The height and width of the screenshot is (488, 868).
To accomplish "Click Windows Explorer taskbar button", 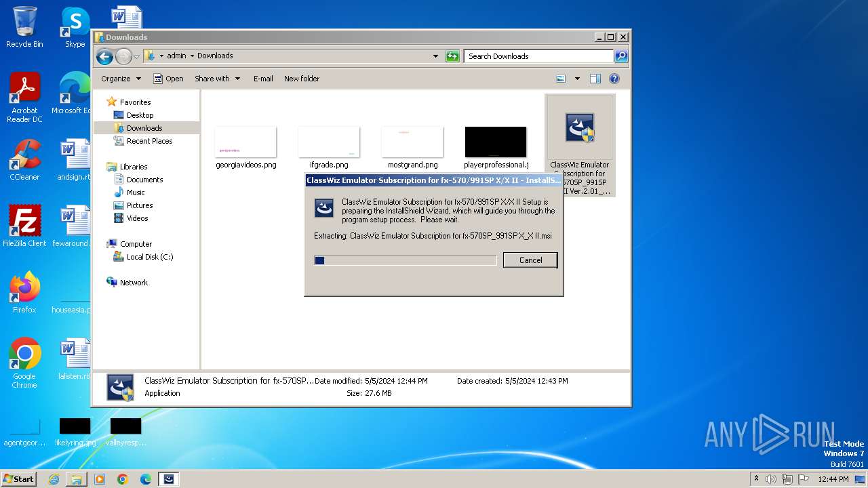I will click(x=77, y=479).
